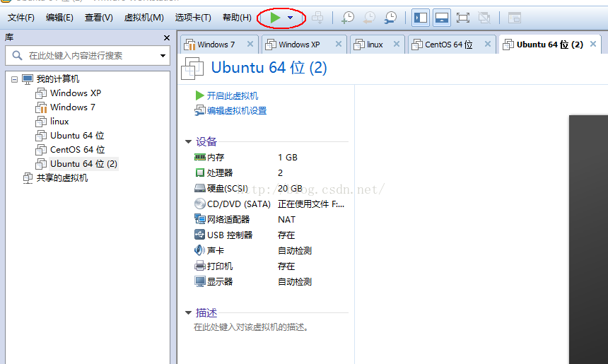Click the NAT network adapter value
Image resolution: width=608 pixels, height=364 pixels.
[x=286, y=219]
